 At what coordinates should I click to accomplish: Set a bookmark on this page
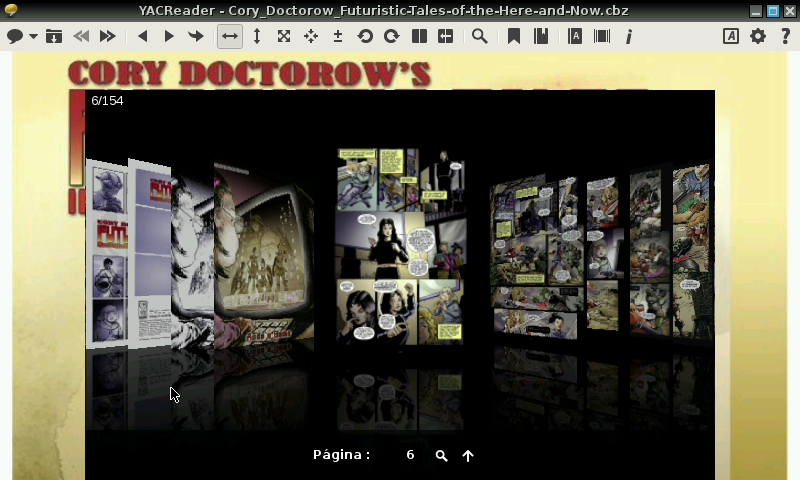[514, 36]
